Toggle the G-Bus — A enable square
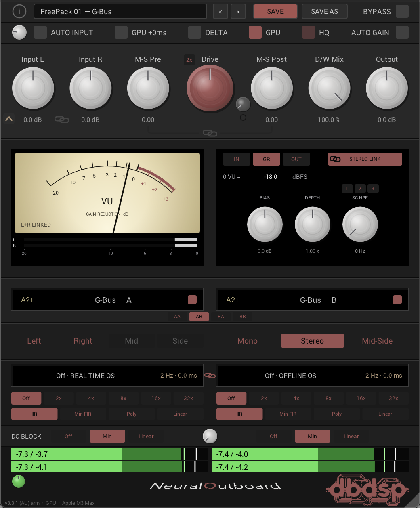This screenshot has height=508, width=420. [192, 300]
